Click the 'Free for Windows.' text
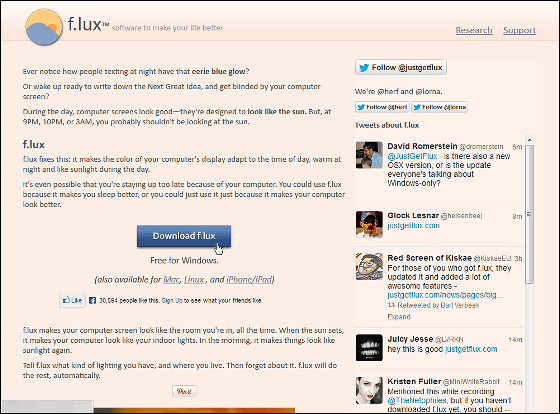560x414 pixels. [x=184, y=260]
